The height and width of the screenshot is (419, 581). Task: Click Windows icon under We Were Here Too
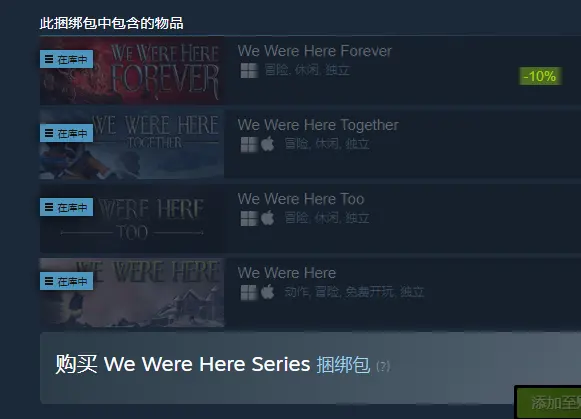click(x=249, y=218)
